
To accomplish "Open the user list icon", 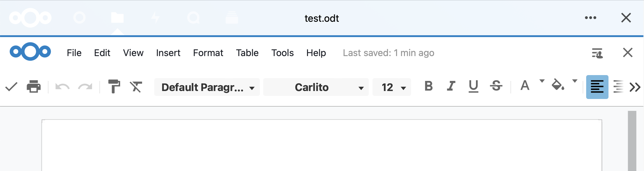I will [597, 53].
